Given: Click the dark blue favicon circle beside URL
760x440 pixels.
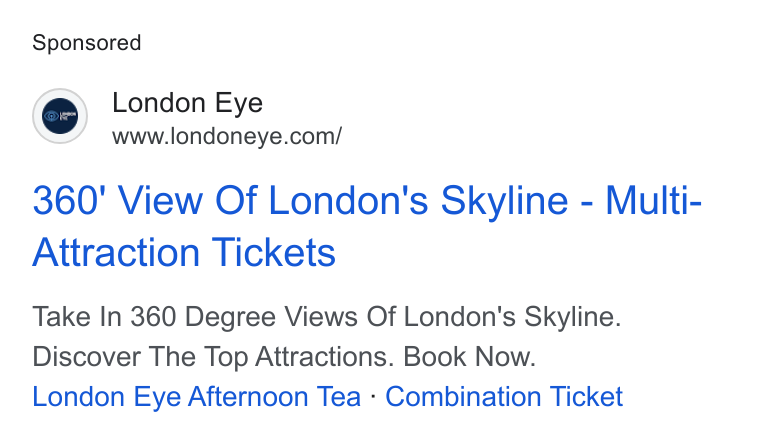Looking at the screenshot, I should pos(60,116).
